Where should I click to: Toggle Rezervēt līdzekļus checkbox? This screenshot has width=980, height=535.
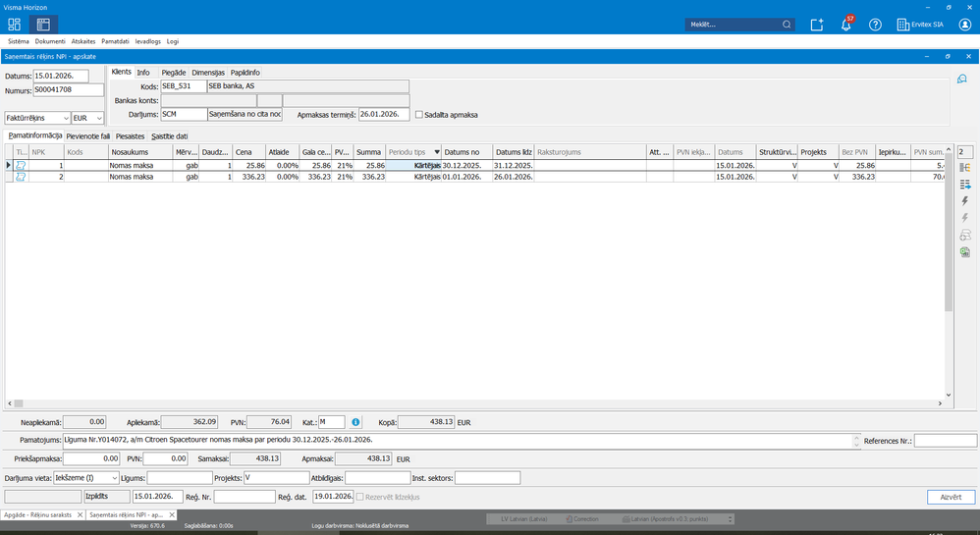point(360,497)
